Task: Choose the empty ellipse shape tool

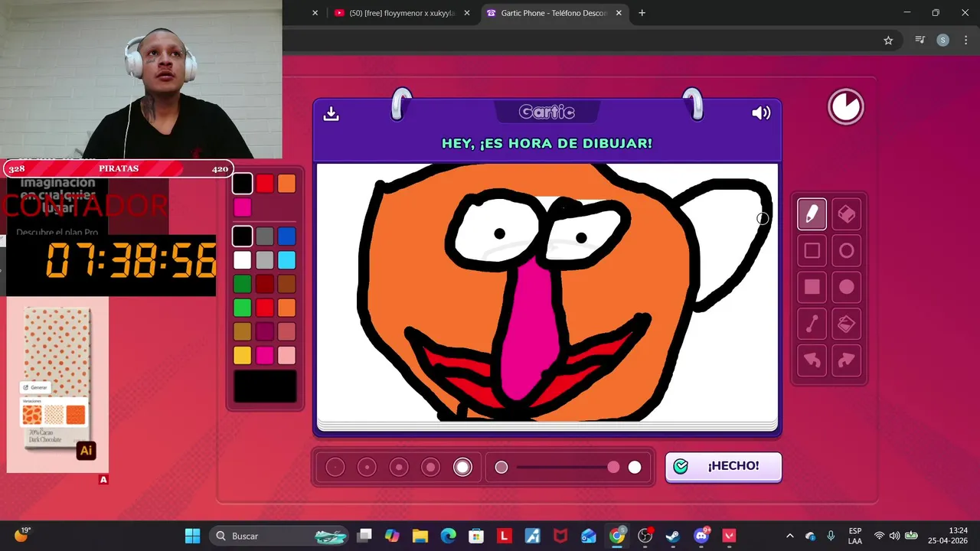Action: 846,250
